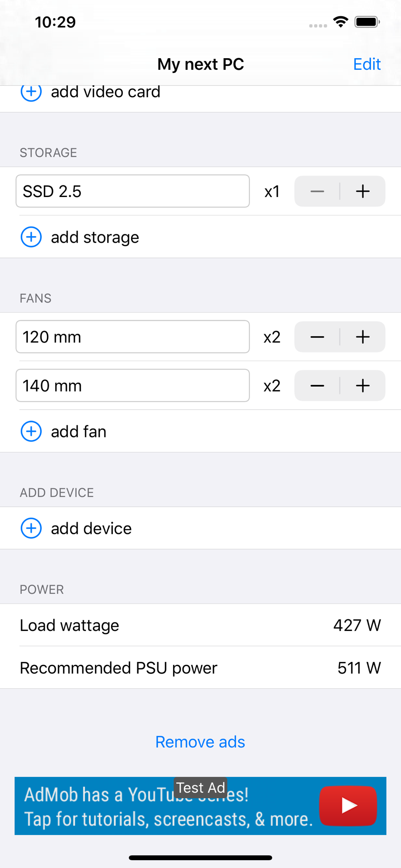Tap the add fan plus icon
Screen dimensions: 401x868
[x=31, y=431]
